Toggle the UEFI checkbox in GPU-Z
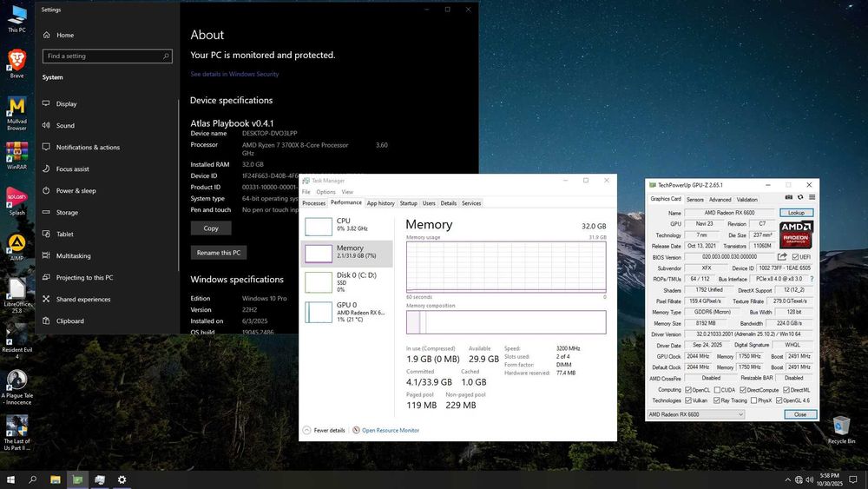868x489 pixels. 795,257
